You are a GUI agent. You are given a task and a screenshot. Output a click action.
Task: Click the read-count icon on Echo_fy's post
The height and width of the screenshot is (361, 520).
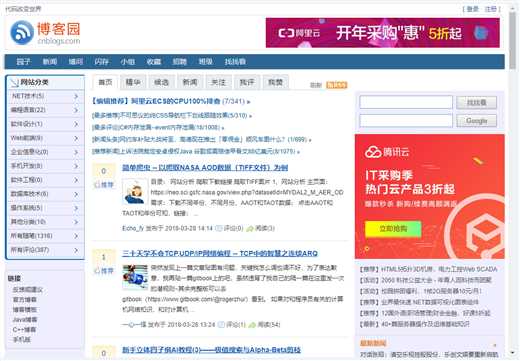click(x=250, y=228)
